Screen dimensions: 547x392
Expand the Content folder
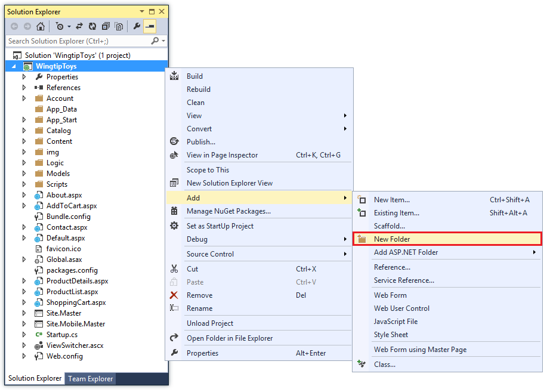[23, 141]
